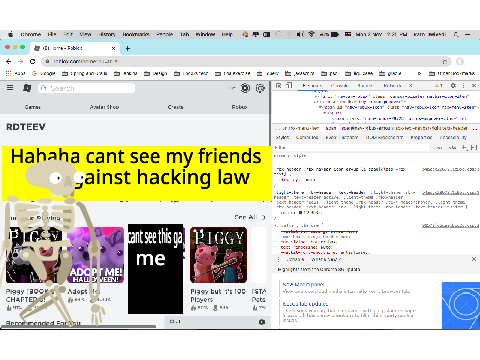Go to the Roblox Robux page
Image resolution: width=480 pixels, height=360 pixels.
coord(239,107)
